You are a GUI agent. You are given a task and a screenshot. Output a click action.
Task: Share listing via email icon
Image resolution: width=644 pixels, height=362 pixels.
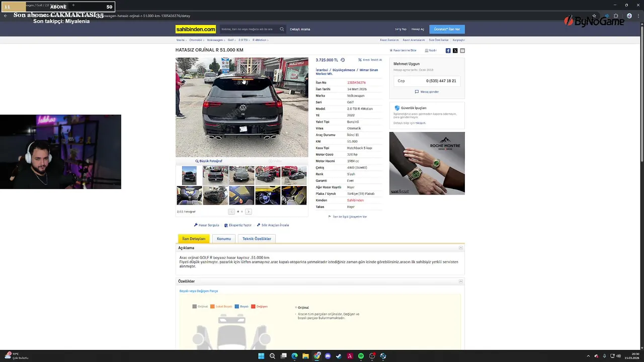462,50
